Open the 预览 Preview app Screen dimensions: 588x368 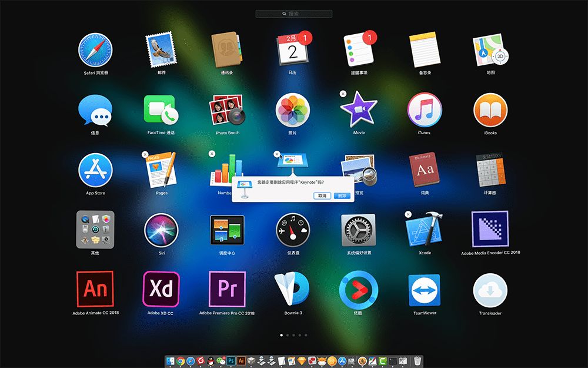tap(359, 170)
